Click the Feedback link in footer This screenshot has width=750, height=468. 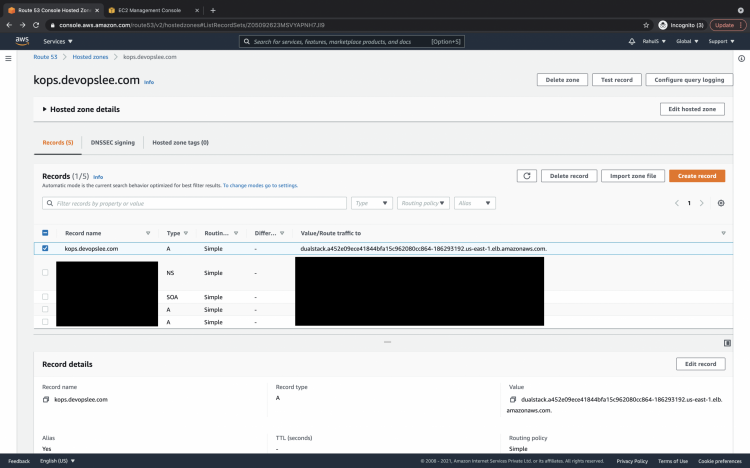click(x=19, y=461)
